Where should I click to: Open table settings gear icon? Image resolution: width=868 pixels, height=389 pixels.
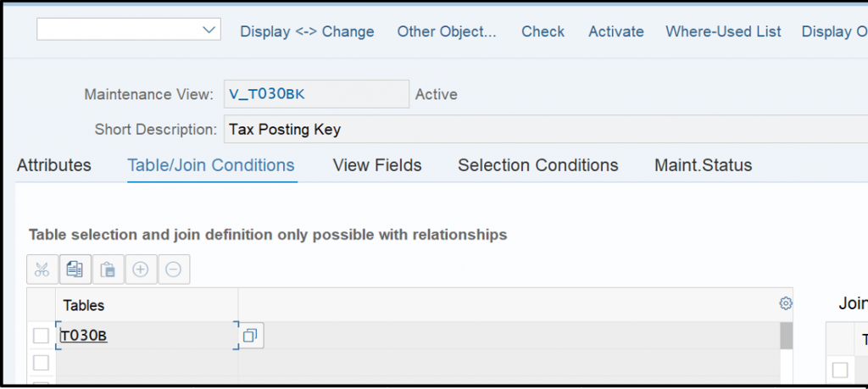[x=786, y=303]
